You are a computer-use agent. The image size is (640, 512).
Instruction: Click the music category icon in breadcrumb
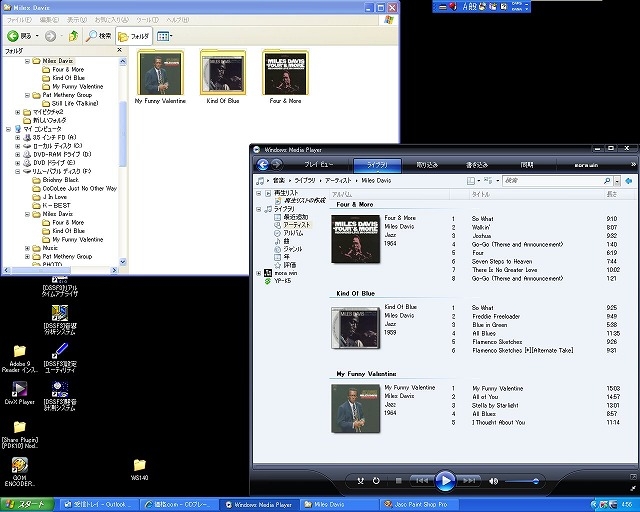260,180
